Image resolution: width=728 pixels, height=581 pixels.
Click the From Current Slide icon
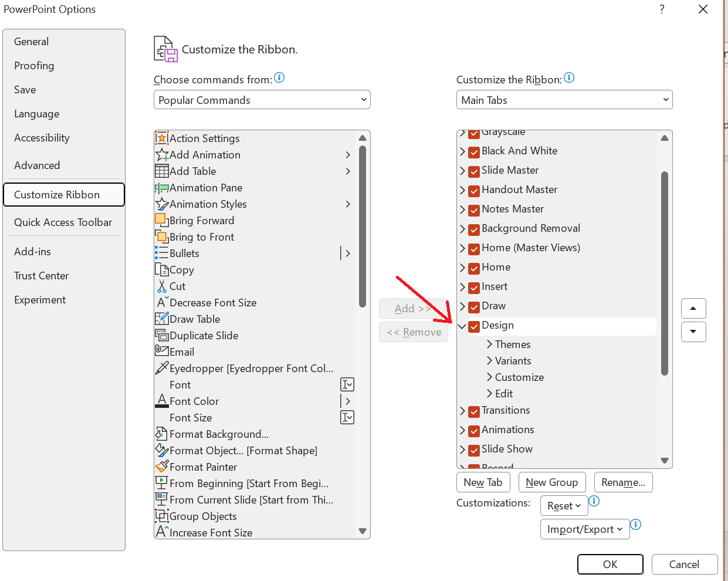(161, 499)
